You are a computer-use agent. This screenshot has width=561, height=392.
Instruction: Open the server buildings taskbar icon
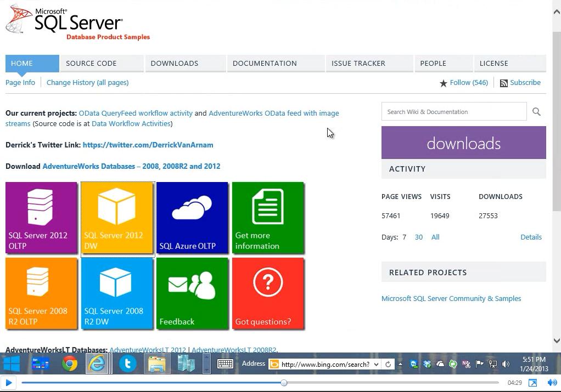(x=186, y=364)
